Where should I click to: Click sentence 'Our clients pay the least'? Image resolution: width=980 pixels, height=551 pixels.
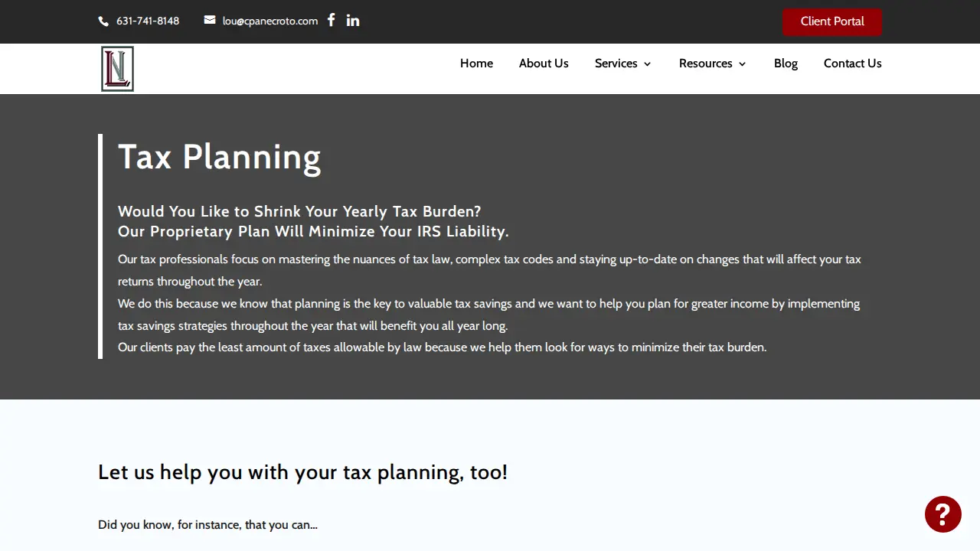coord(442,347)
